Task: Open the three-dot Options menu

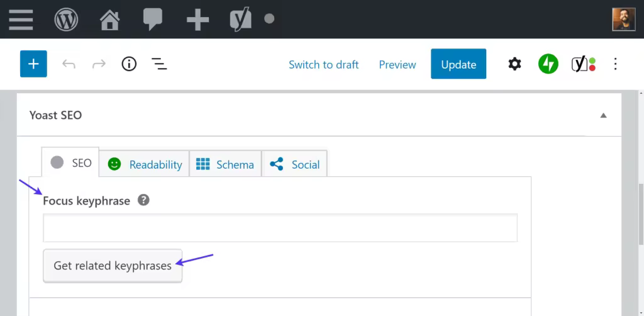Action: [x=615, y=64]
